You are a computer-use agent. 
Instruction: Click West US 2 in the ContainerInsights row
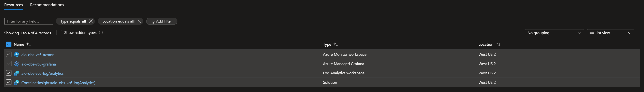pos(487,82)
